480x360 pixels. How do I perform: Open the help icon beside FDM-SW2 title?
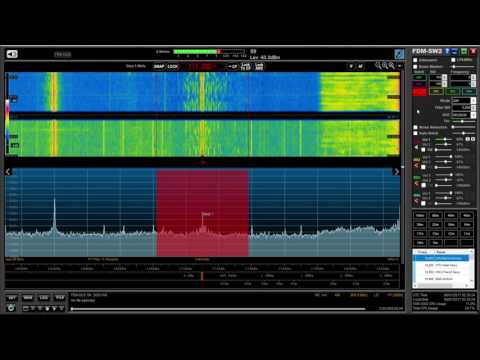[x=448, y=51]
